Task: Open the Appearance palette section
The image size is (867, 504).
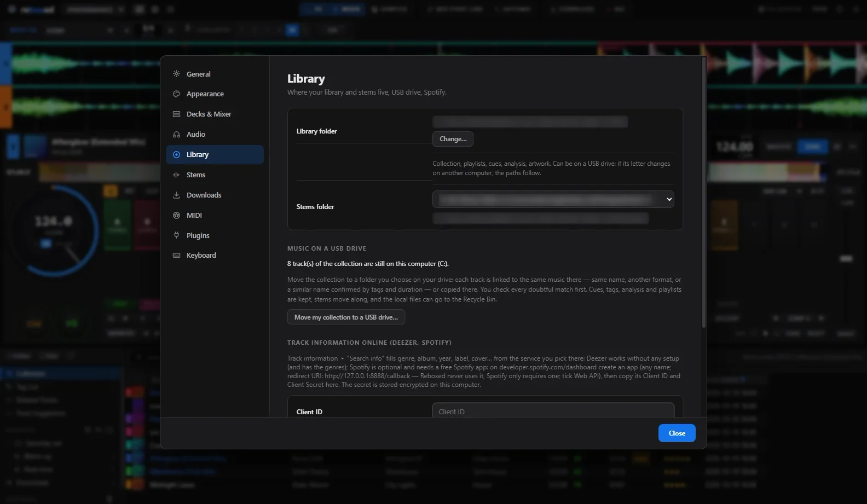Action: [x=215, y=94]
